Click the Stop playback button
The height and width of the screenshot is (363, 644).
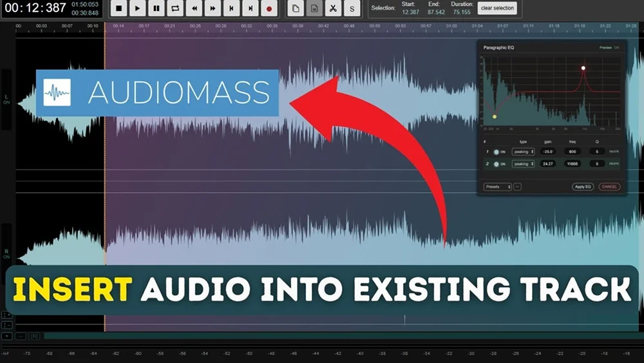(x=118, y=8)
